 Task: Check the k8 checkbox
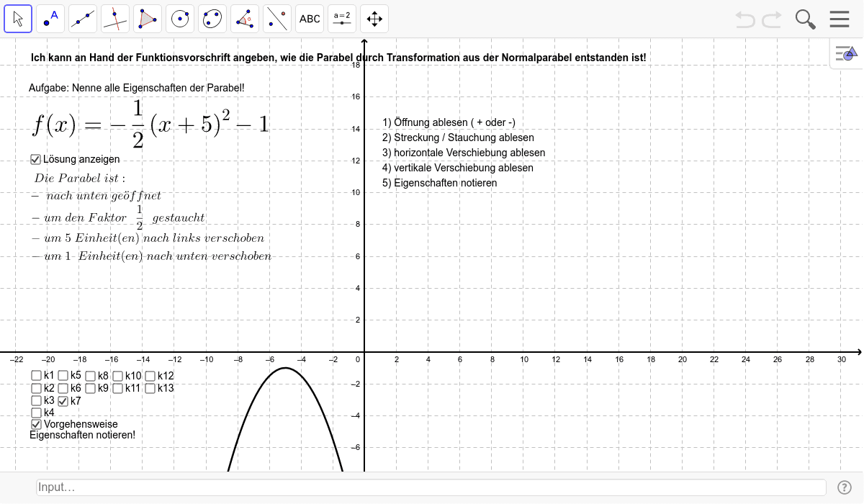coord(91,376)
